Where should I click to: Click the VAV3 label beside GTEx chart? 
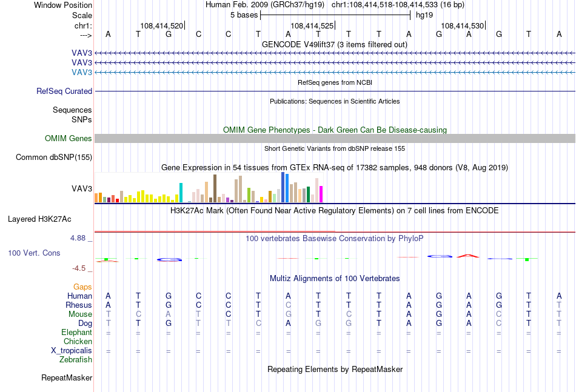(82, 188)
